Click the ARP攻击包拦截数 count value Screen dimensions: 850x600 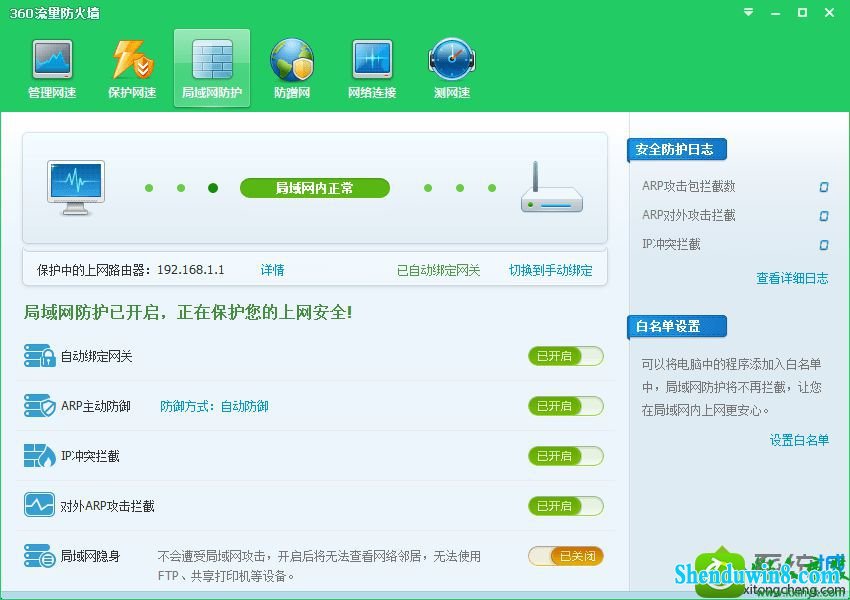pos(823,187)
